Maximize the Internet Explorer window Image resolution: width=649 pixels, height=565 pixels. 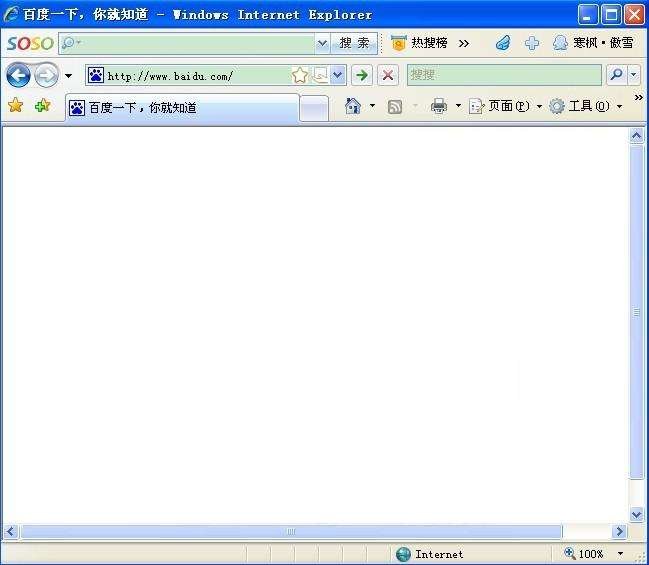point(611,15)
